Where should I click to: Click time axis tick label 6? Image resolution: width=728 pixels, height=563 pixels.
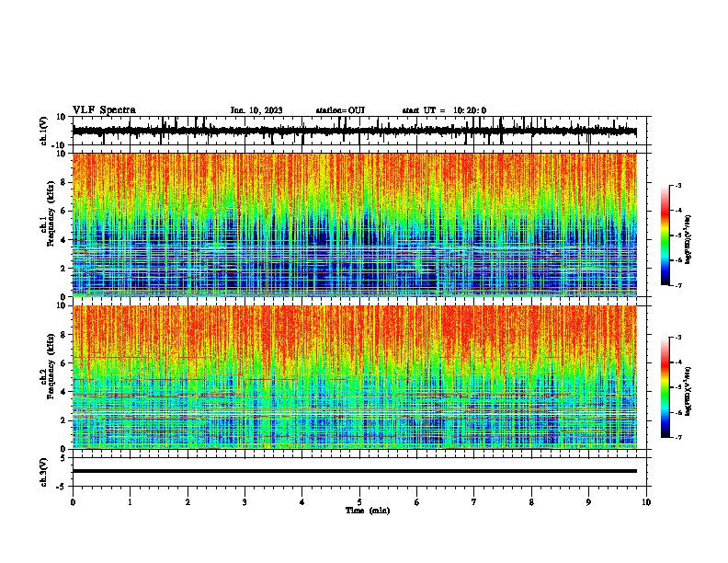(x=417, y=502)
